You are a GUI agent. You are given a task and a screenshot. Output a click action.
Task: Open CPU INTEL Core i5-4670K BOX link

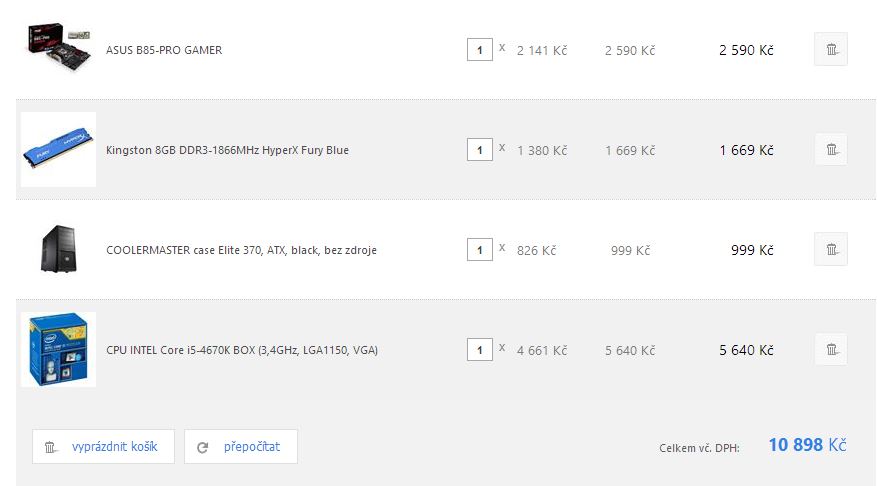click(242, 350)
